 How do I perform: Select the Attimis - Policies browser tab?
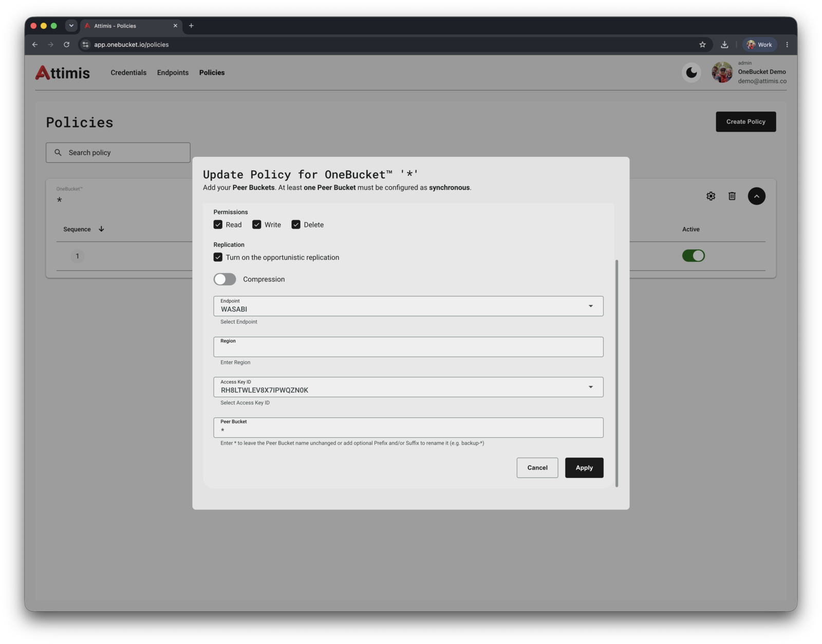131,26
